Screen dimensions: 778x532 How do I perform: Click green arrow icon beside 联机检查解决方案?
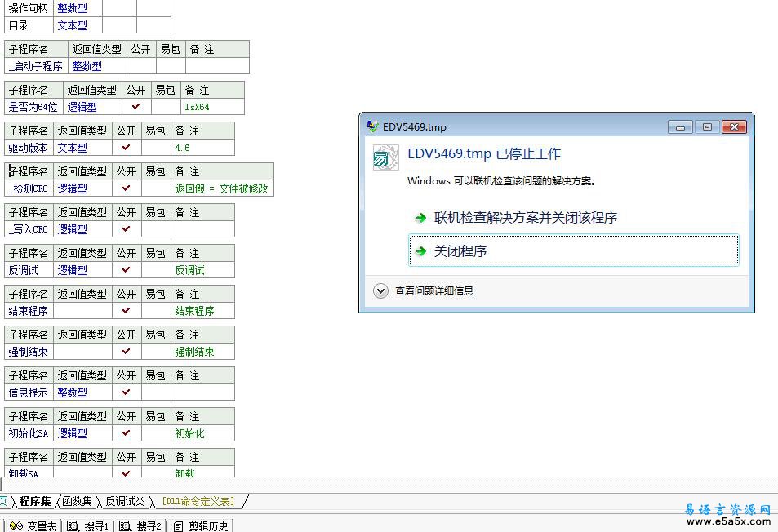tap(420, 218)
